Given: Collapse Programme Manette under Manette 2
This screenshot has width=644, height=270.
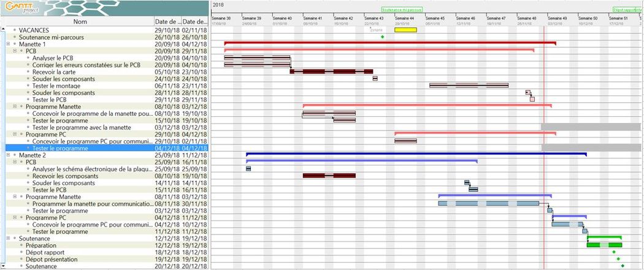Looking at the screenshot, I should (x=14, y=197).
